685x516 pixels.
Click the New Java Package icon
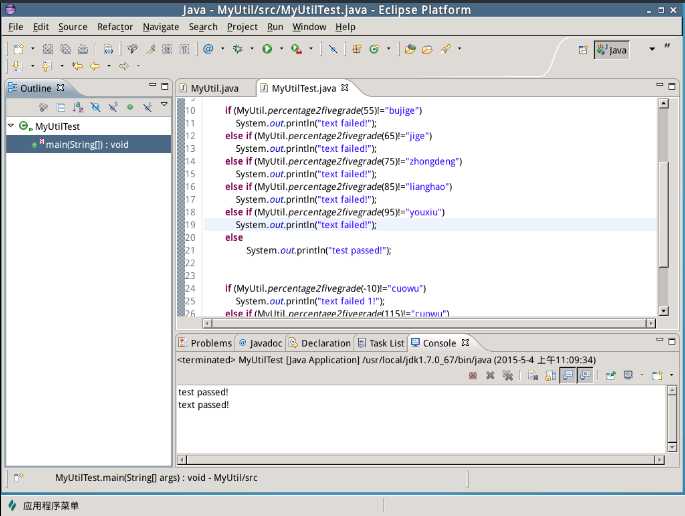tap(357, 49)
